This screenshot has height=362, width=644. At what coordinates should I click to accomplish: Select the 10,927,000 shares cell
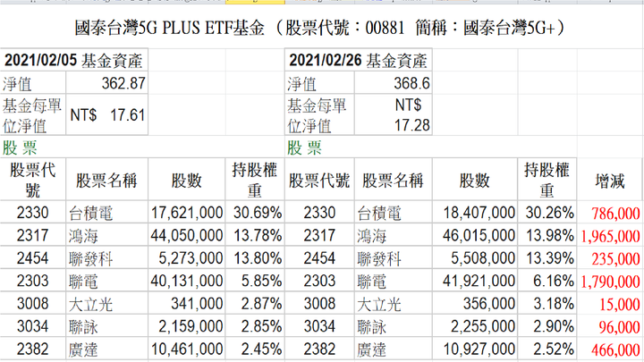475,349
